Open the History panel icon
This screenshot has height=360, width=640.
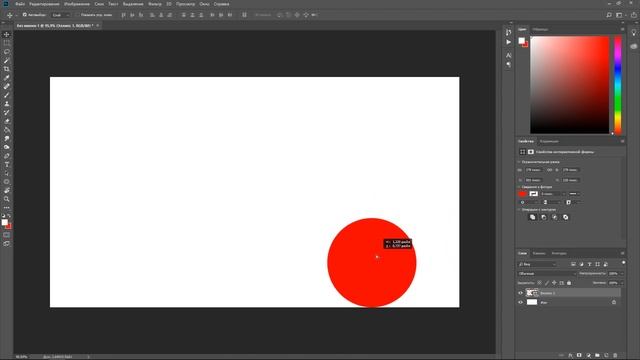[x=509, y=32]
